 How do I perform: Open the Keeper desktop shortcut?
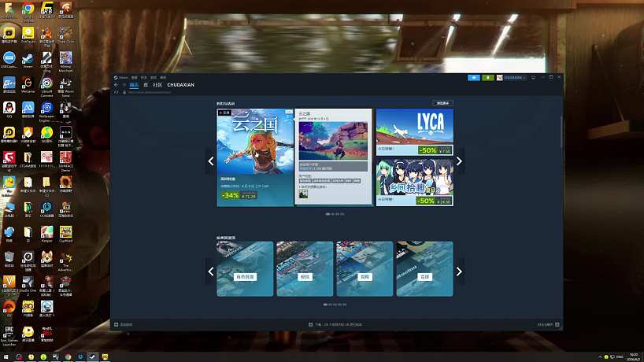click(x=46, y=235)
